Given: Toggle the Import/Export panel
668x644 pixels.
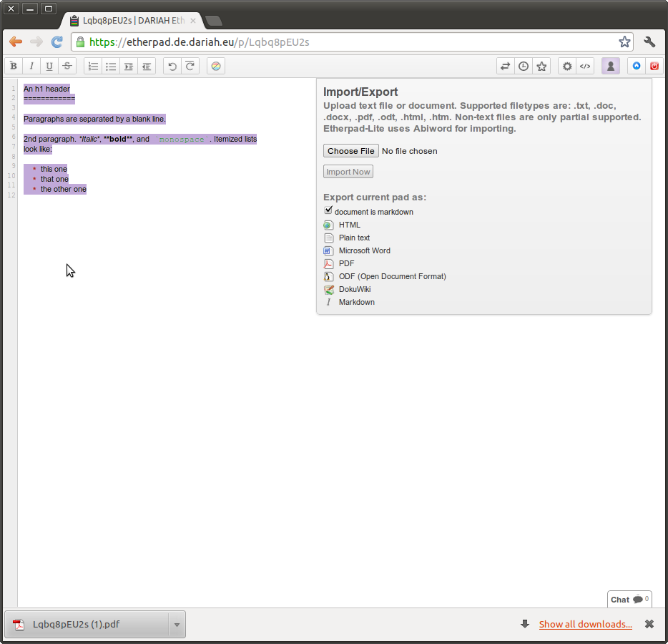Looking at the screenshot, I should 506,67.
